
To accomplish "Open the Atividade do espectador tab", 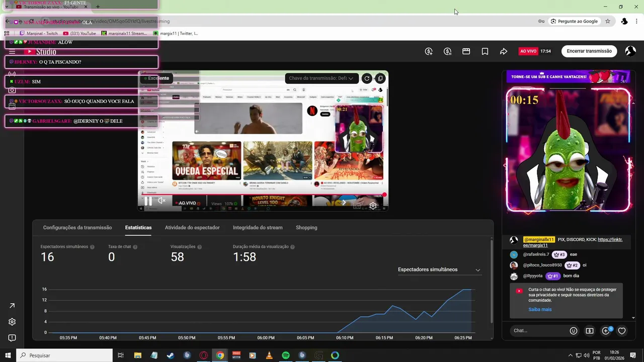I will point(192,228).
